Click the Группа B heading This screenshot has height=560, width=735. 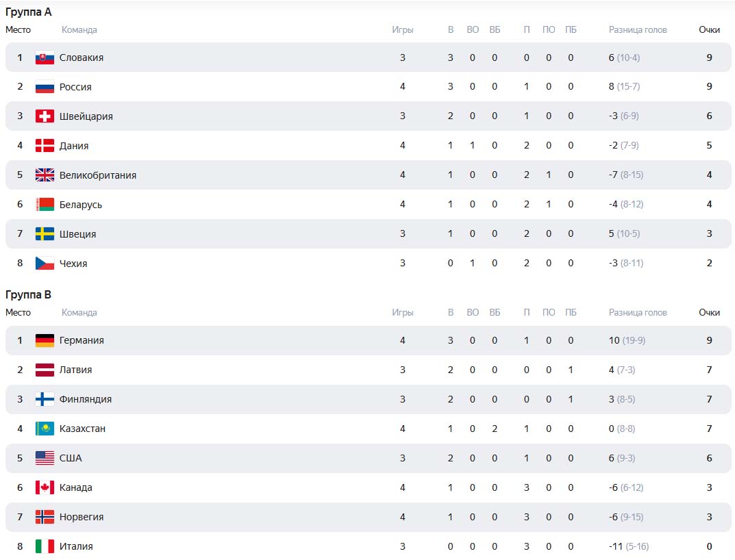pos(29,295)
